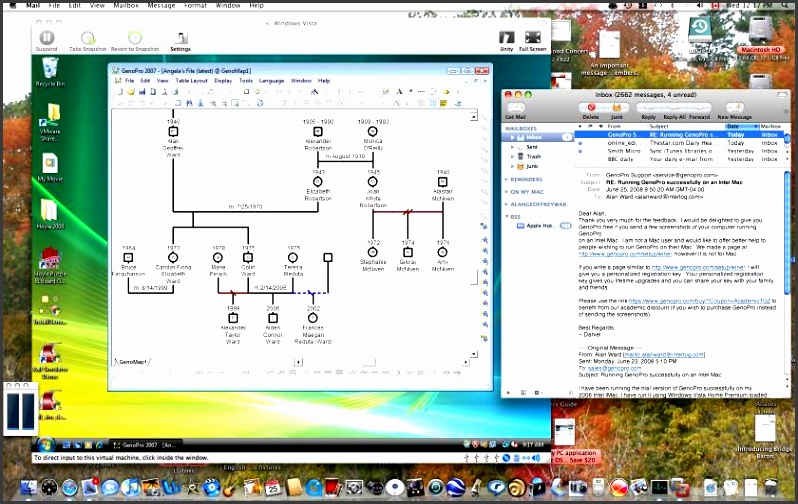
Task: Click the Open file icon in GenoPro toolbar
Action: tap(131, 92)
